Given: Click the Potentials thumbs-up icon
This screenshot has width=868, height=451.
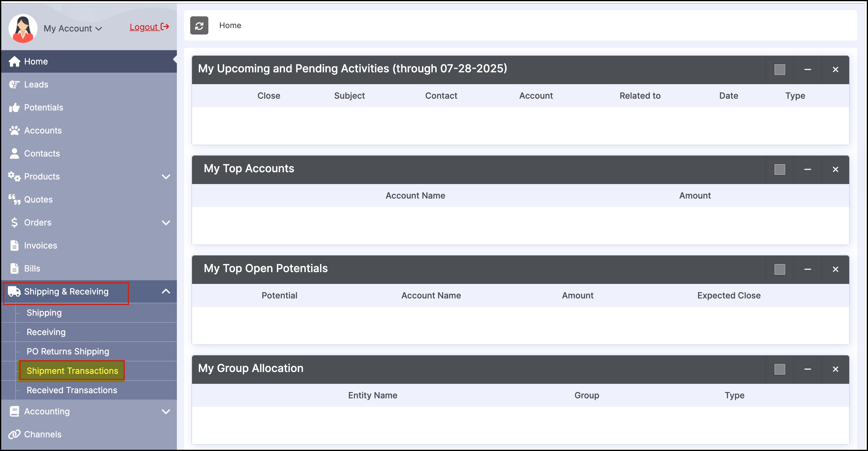Looking at the screenshot, I should coord(14,107).
